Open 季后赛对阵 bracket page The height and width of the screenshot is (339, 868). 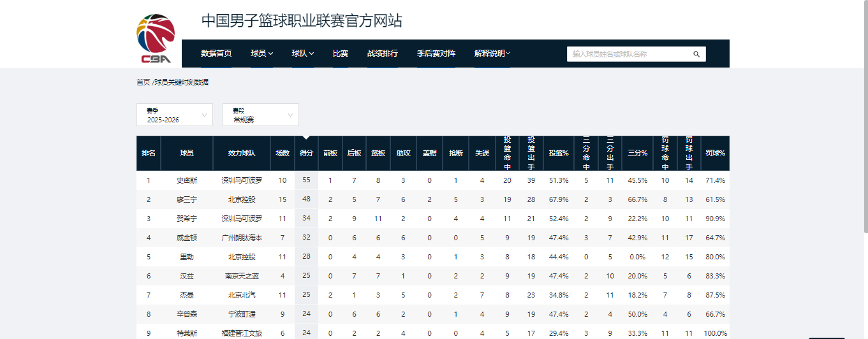tap(436, 54)
